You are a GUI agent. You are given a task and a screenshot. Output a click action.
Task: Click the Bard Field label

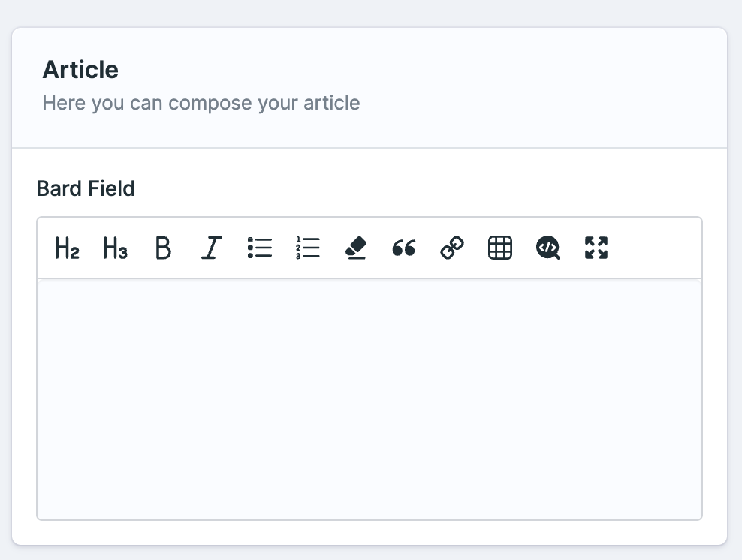(x=85, y=188)
